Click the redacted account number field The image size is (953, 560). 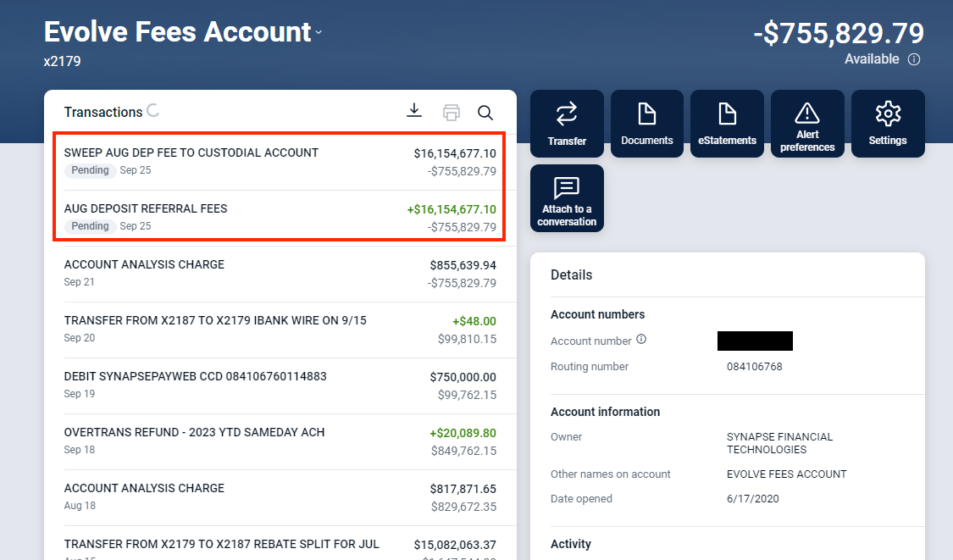[x=755, y=341]
